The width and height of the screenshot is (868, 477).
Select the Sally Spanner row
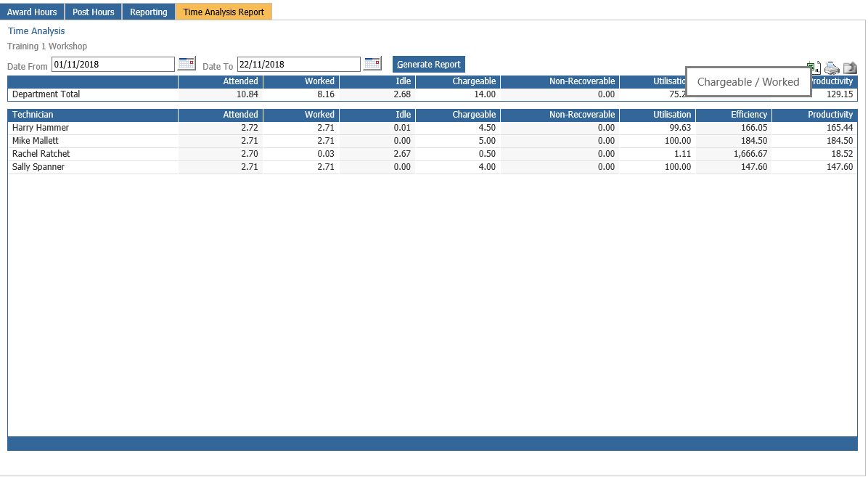tap(433, 167)
